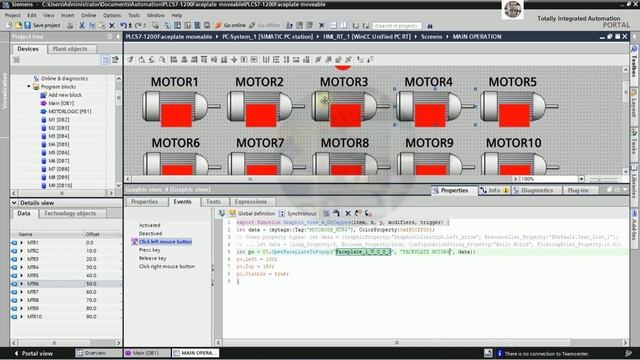
Task: Collapse the Program blocks folder
Action: pos(29,87)
